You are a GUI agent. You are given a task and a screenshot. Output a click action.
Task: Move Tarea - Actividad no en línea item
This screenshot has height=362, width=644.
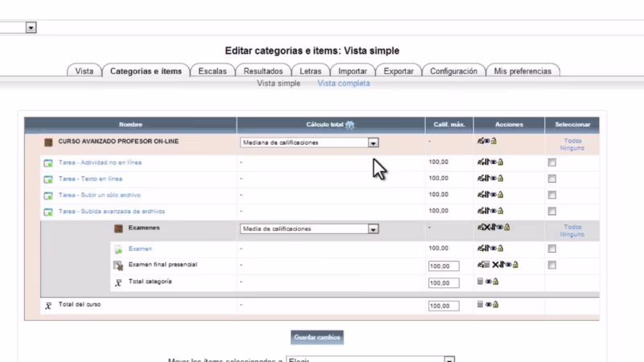(x=486, y=162)
